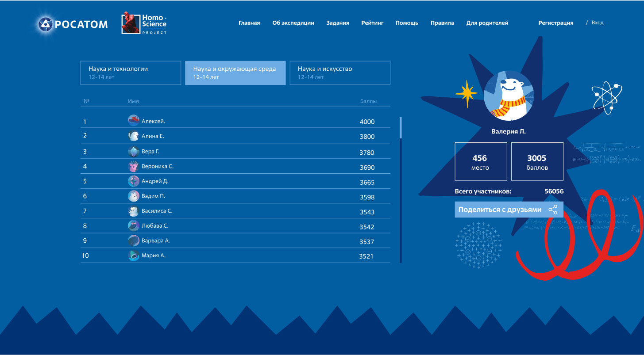Click the share icon on the share button
Screen dimensions: 644x355
click(553, 210)
